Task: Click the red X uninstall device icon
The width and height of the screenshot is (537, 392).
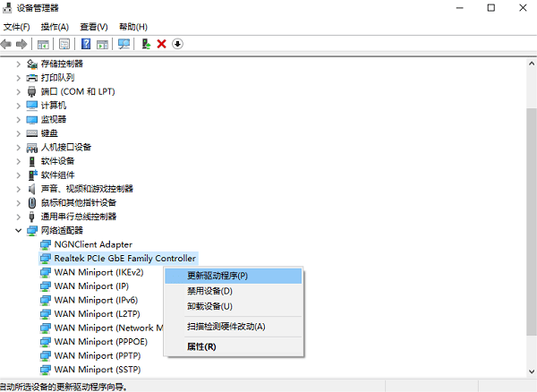Action: click(x=161, y=44)
